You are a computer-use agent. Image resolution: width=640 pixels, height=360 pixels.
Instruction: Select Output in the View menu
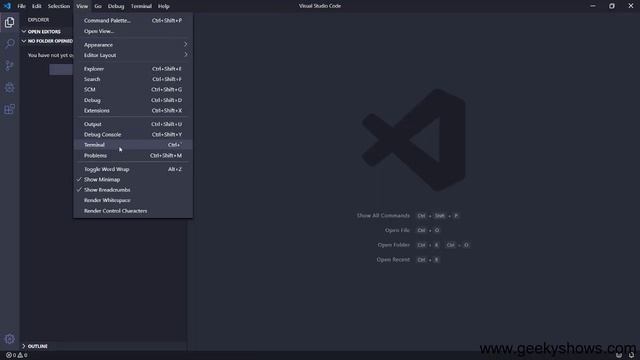[x=133, y=124]
